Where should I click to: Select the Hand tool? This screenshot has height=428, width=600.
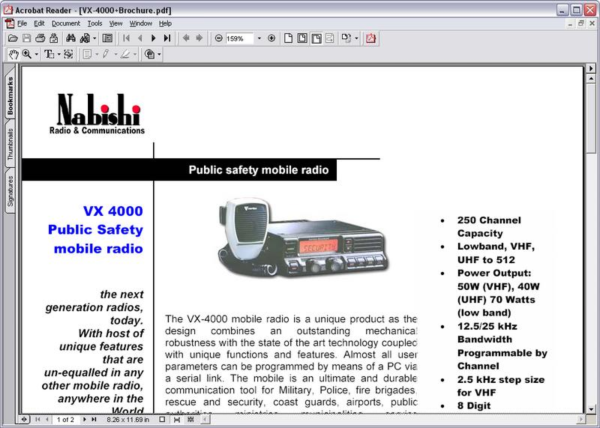pos(13,54)
